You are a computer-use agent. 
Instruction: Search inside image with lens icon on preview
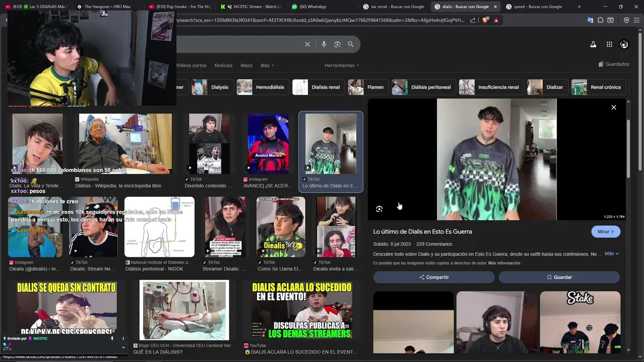click(379, 209)
